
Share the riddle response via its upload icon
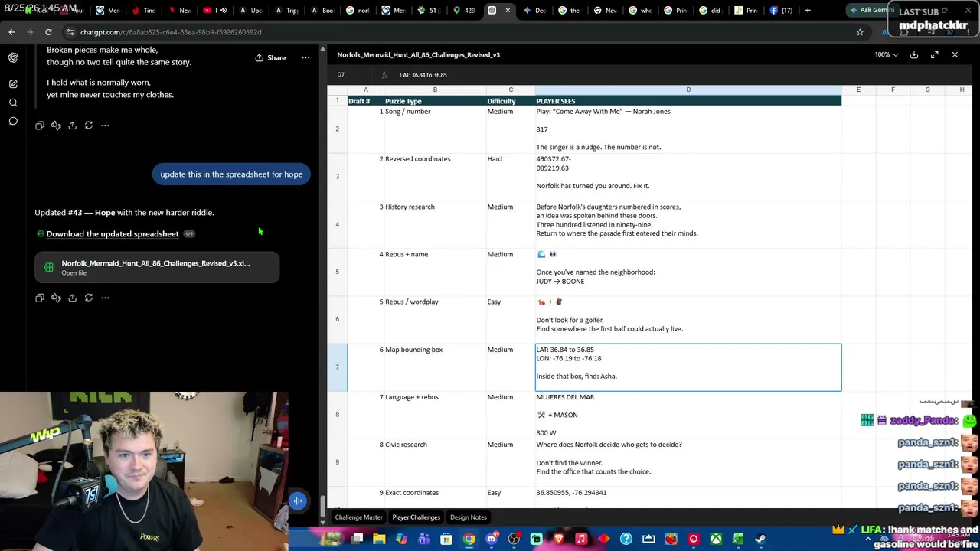[72, 126]
